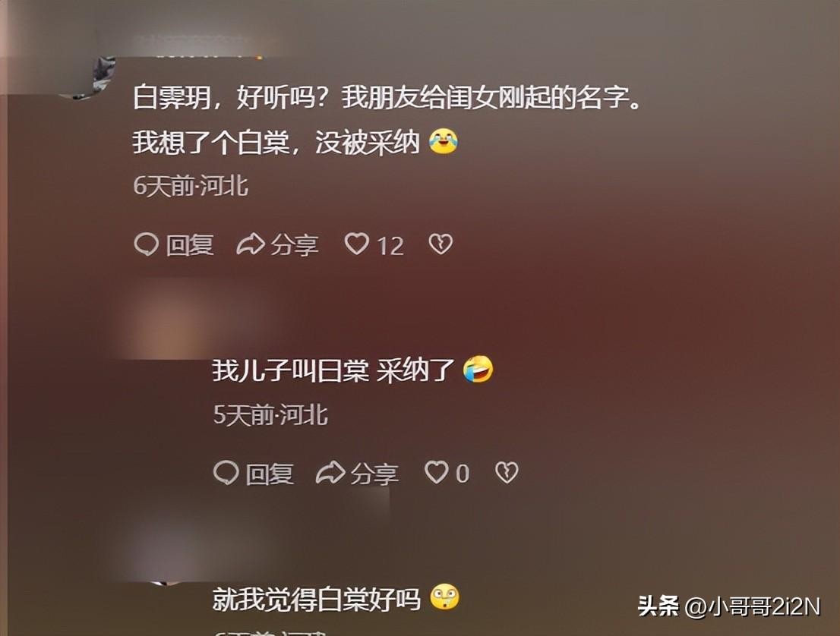Click 回复 label under 我儿子叫白棠 comment
Viewport: 840px width, 636px height.
(270, 474)
